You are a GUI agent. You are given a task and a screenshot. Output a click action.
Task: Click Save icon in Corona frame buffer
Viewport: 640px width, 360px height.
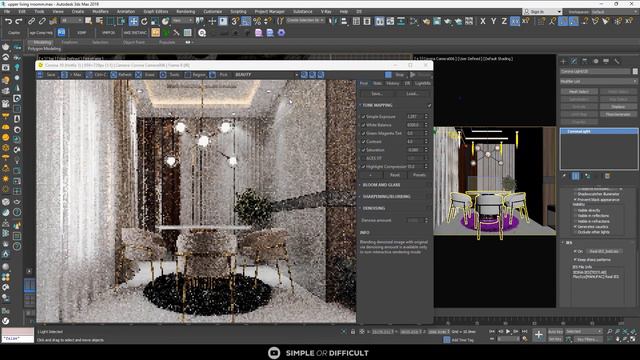pyautogui.click(x=40, y=75)
